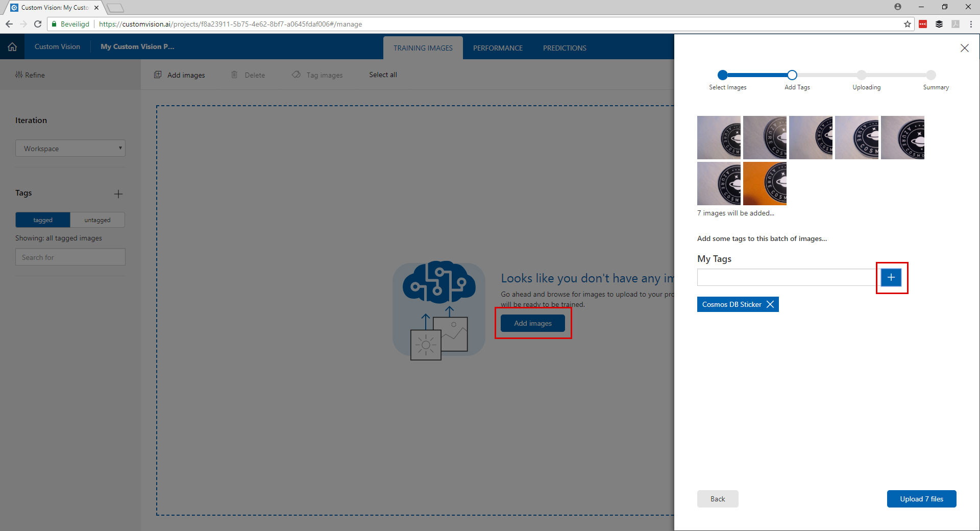Bookmark this page with star icon
The image size is (980, 531).
(907, 24)
